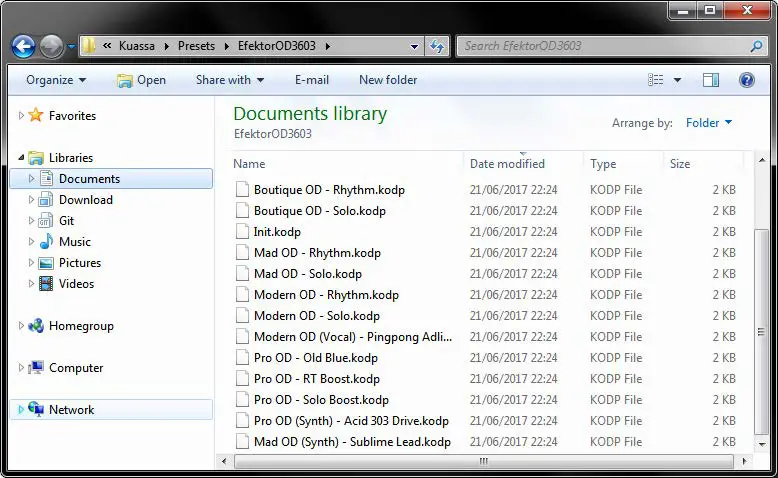The image size is (778, 478).
Task: Open the Share with menu
Action: pyautogui.click(x=229, y=80)
